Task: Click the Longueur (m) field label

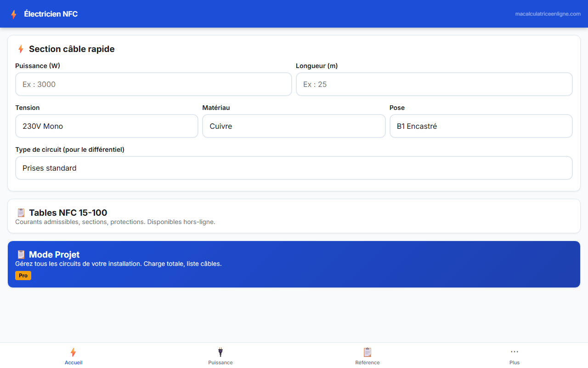Action: click(x=317, y=66)
